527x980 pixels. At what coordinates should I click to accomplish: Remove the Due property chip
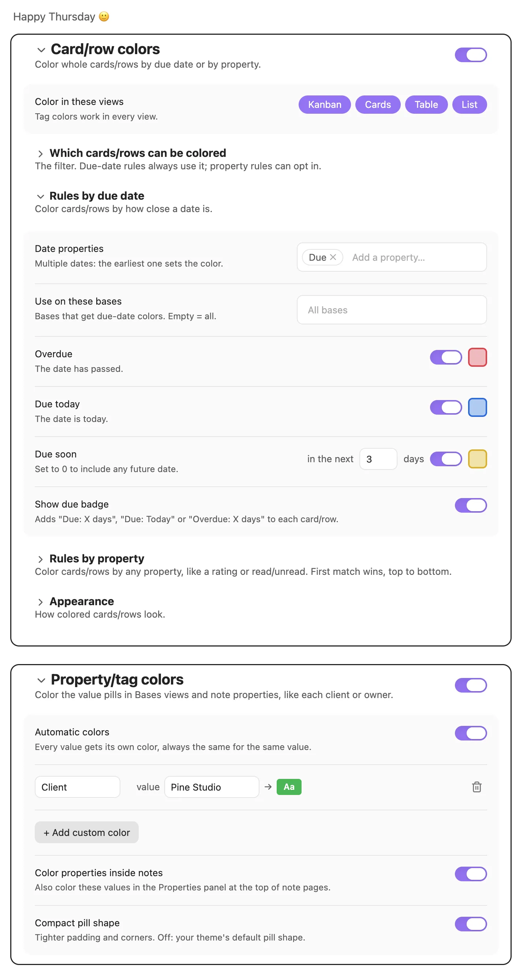(333, 257)
